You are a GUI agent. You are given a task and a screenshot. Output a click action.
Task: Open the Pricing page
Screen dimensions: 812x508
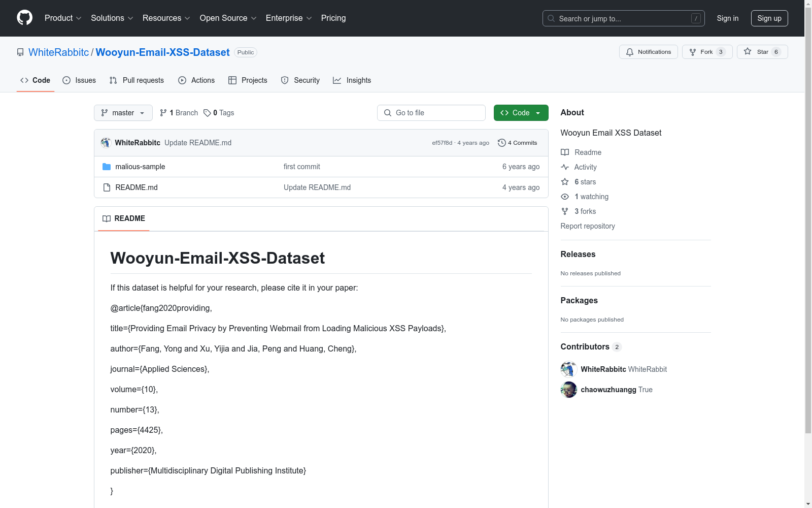pyautogui.click(x=333, y=18)
